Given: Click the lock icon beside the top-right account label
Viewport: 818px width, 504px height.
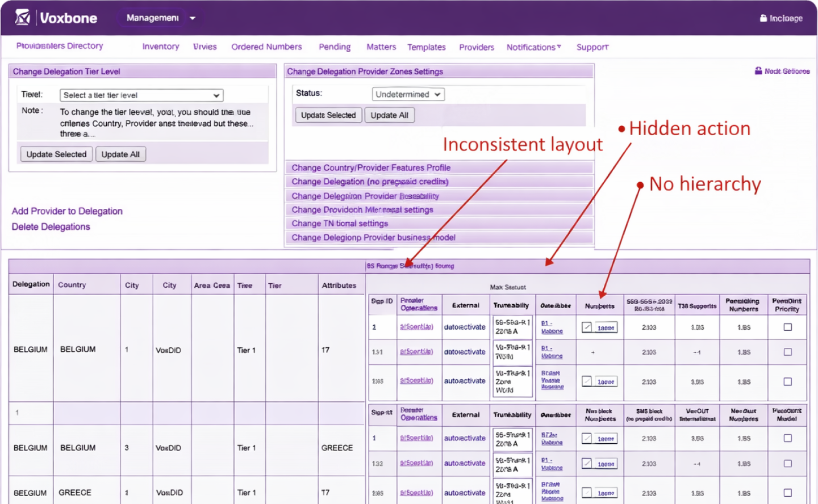Looking at the screenshot, I should (763, 18).
